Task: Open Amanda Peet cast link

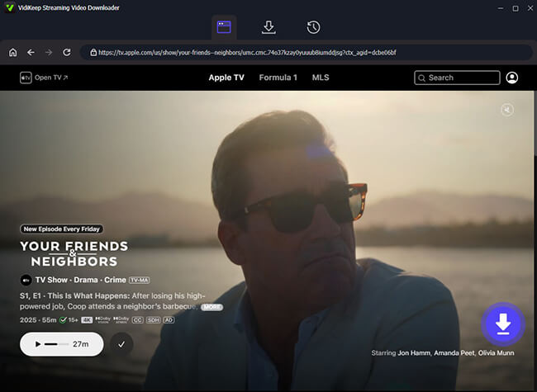Action: (454, 352)
